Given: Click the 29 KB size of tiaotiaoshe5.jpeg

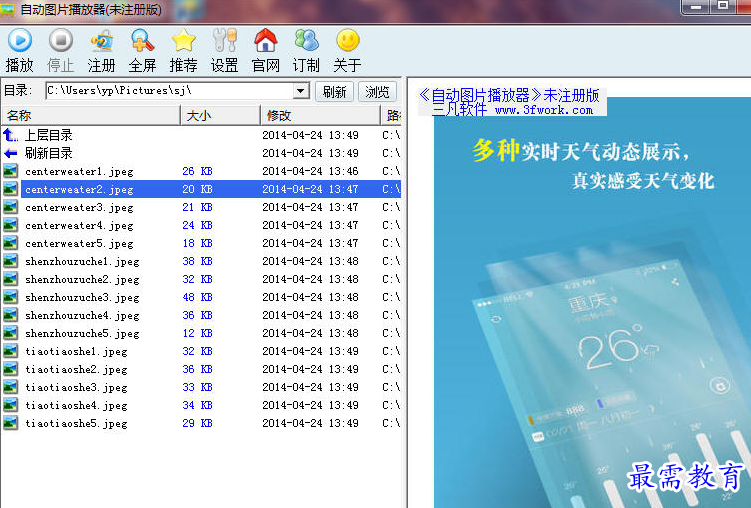Looking at the screenshot, I should [197, 423].
